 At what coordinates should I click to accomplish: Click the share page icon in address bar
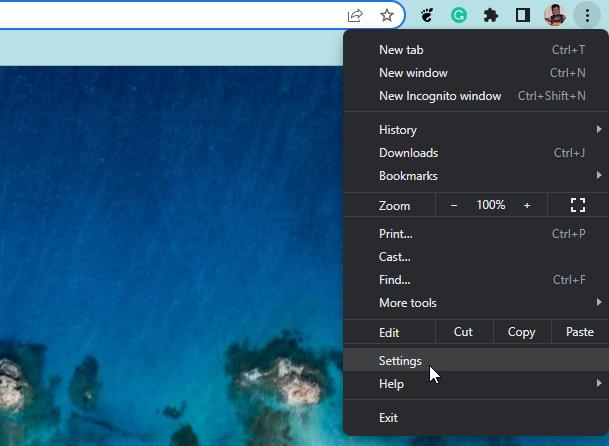point(355,16)
